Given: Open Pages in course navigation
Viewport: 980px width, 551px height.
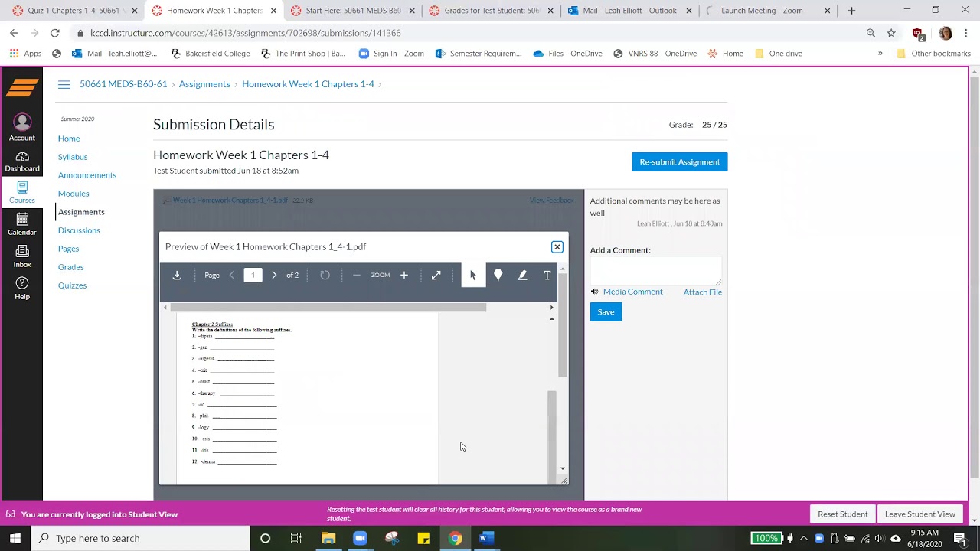Looking at the screenshot, I should [68, 249].
